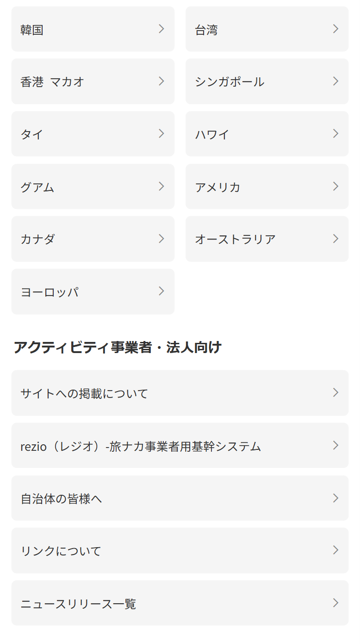The height and width of the screenshot is (644, 360).
Task: Open rezio（レジオ）旅ナカ事業者用基幹システム link
Action: point(180,446)
